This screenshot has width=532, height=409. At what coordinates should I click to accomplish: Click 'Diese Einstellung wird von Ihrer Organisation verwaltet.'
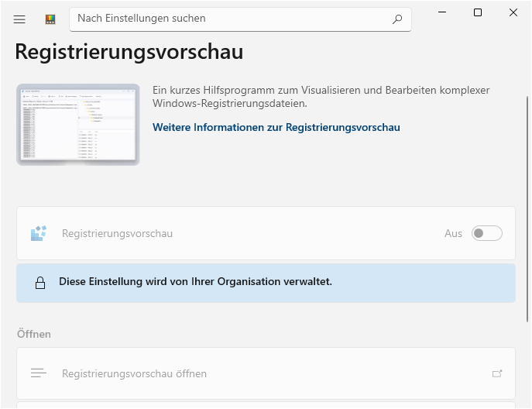(x=195, y=282)
